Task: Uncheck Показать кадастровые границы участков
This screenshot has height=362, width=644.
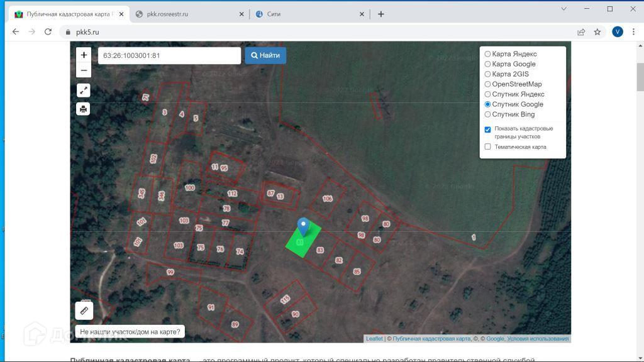Action: click(487, 129)
